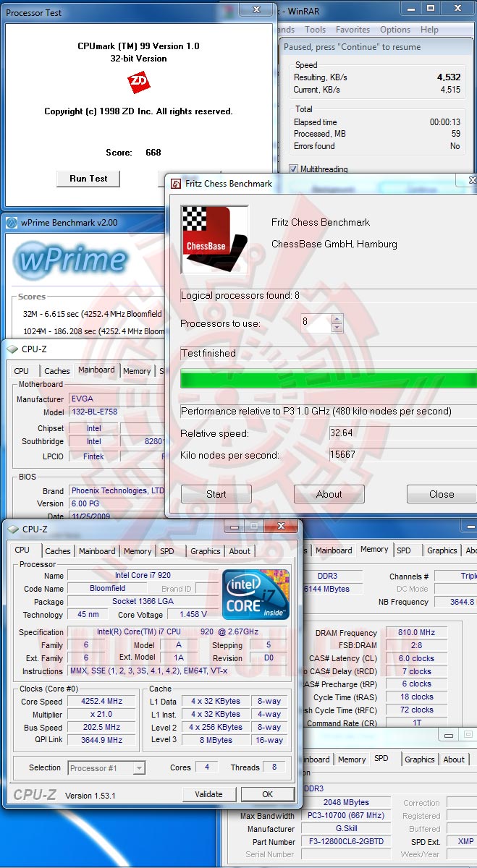
Task: Select Mainboard tab in the CPU-Z motherboard window
Action: (96, 370)
